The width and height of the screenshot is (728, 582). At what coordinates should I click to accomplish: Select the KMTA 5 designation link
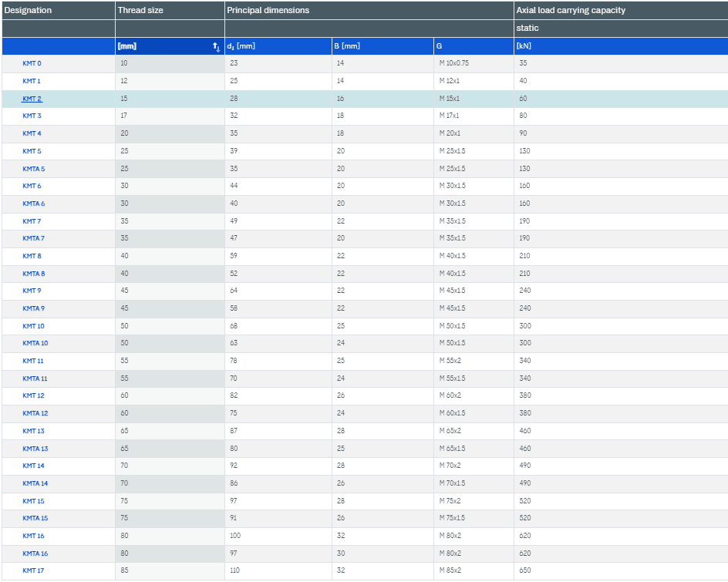pos(34,169)
